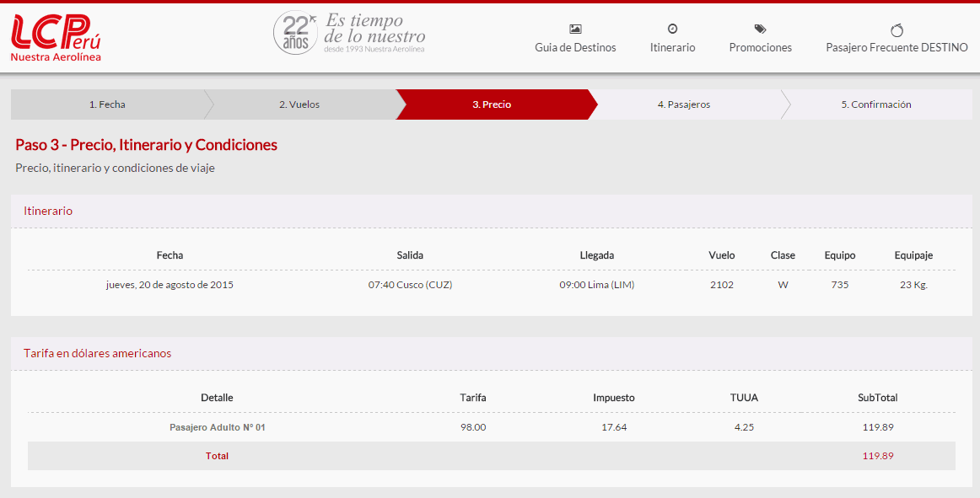The image size is (980, 498).
Task: Return to step 1. Fecha
Action: tap(107, 104)
